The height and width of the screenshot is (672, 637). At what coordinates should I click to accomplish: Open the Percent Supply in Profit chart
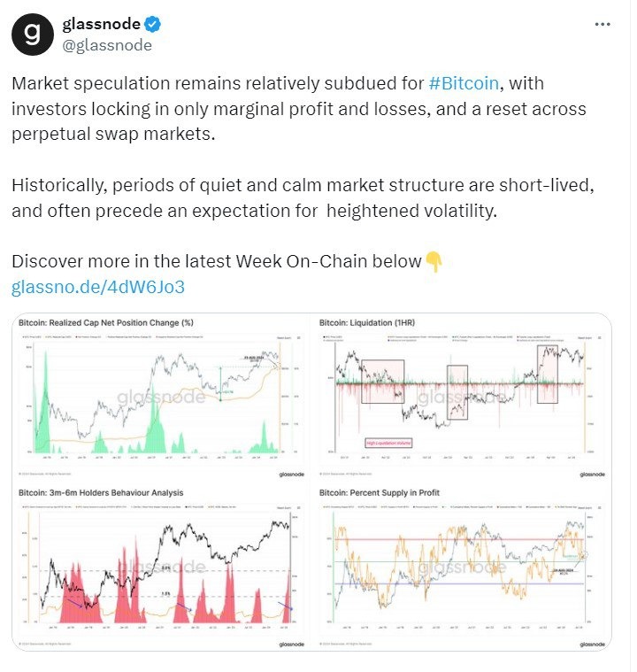coord(462,568)
